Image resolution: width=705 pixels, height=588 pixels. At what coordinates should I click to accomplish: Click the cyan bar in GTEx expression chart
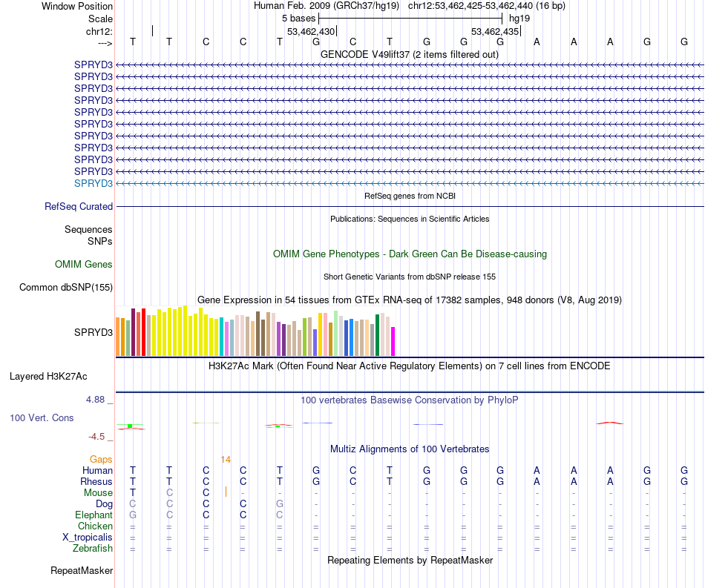222,337
